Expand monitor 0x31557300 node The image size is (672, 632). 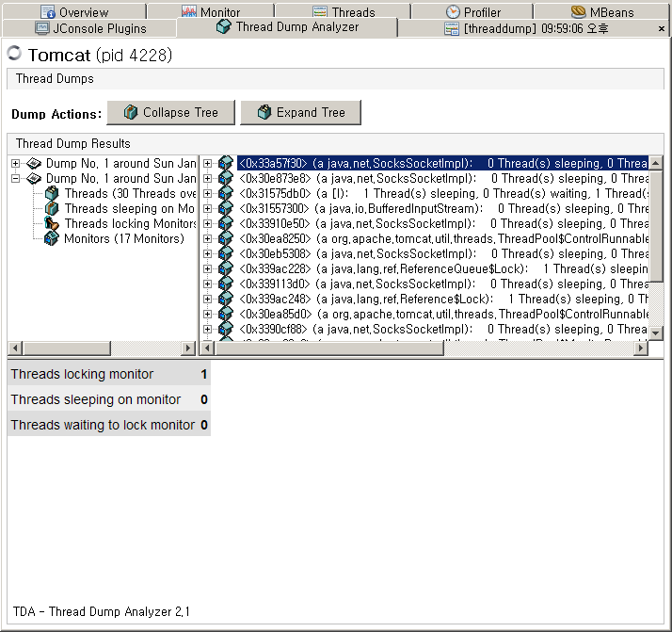pyautogui.click(x=207, y=208)
